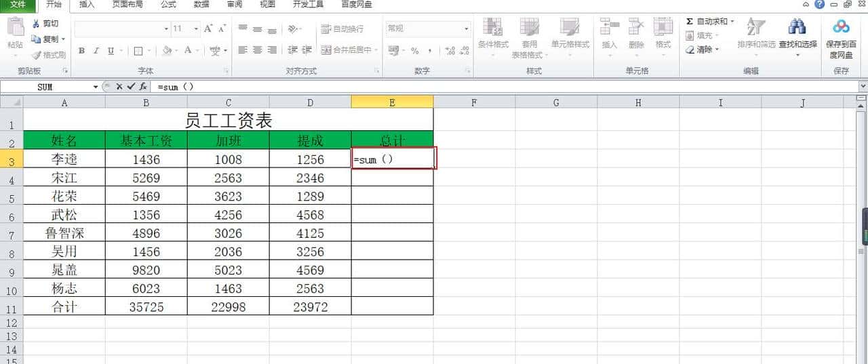Screen dimensions: 868x364
Task: Click the decrease font size icon
Action: tap(222, 28)
